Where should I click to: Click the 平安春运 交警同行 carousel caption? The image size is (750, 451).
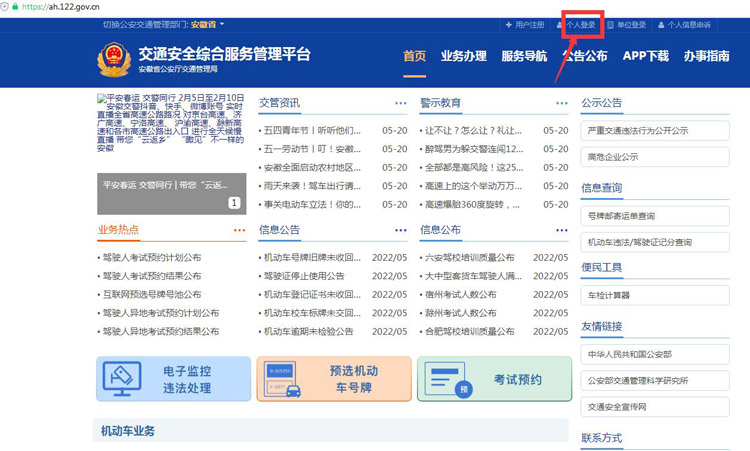click(x=165, y=185)
